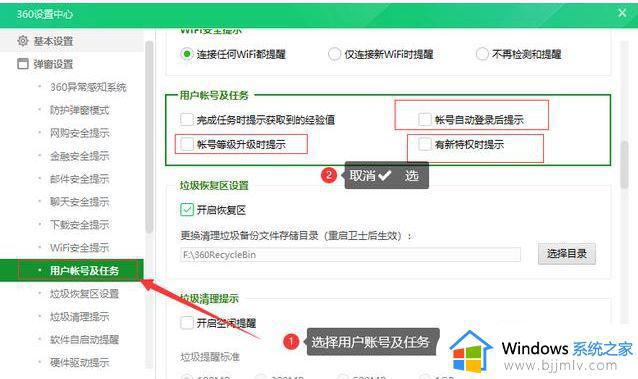Toggle 帐号等级升级时提示 checkbox
This screenshot has height=379, width=638.
tap(187, 144)
